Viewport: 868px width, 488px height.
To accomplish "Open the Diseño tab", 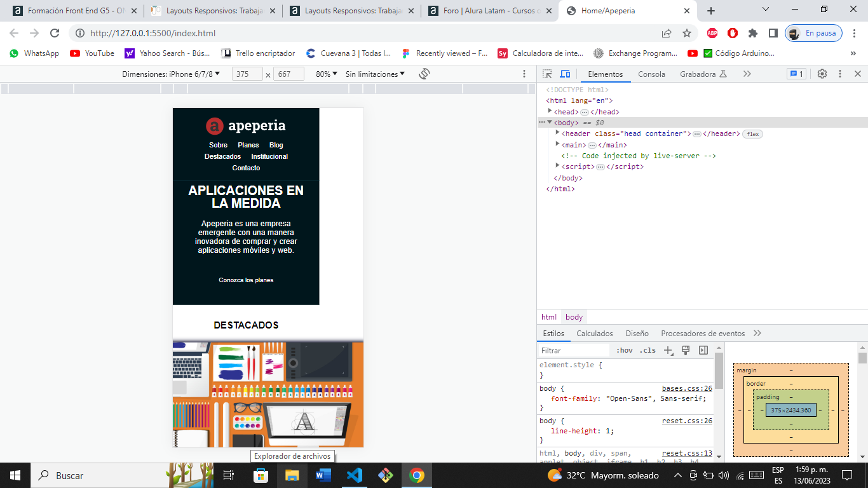I will point(637,334).
